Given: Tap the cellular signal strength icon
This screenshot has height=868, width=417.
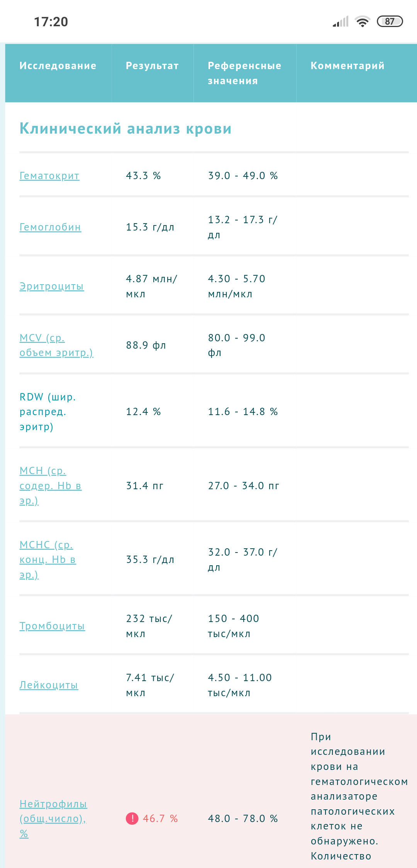Looking at the screenshot, I should tap(341, 21).
